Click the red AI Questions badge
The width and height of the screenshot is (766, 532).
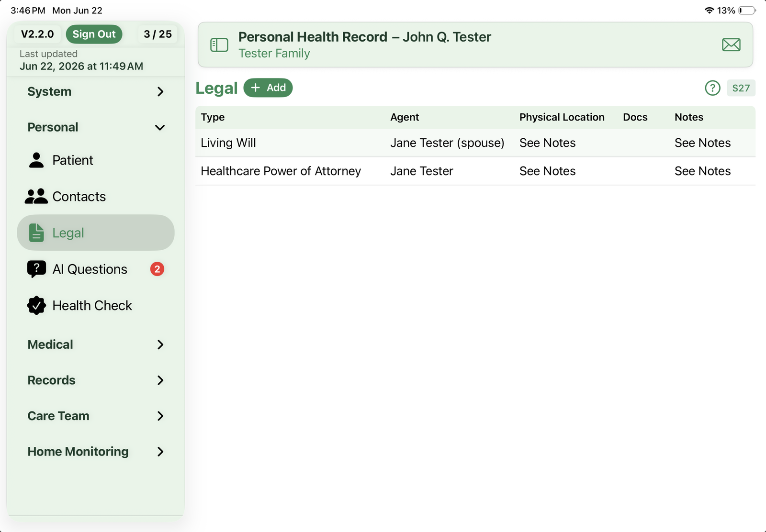tap(157, 269)
